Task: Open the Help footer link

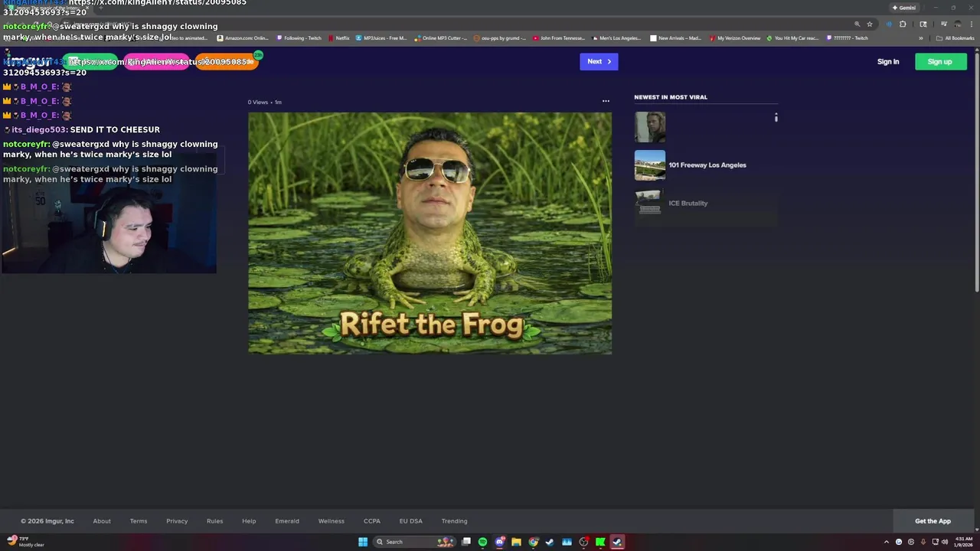Action: (x=249, y=521)
